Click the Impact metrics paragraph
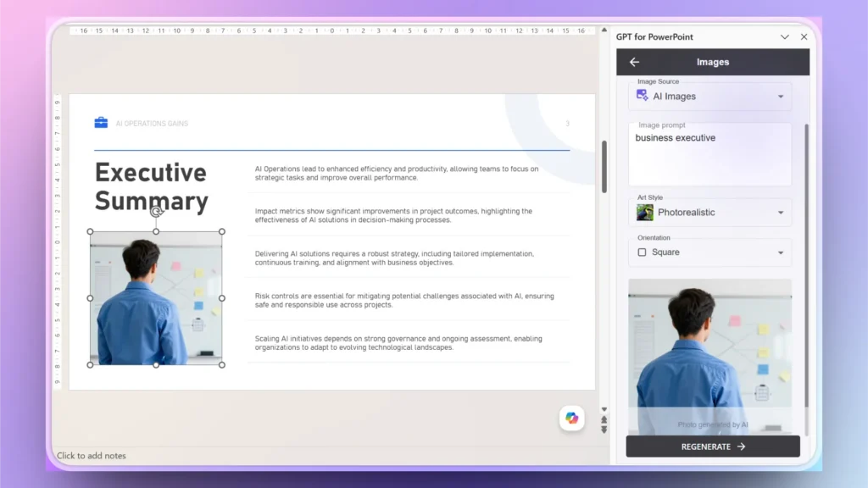 [x=393, y=215]
